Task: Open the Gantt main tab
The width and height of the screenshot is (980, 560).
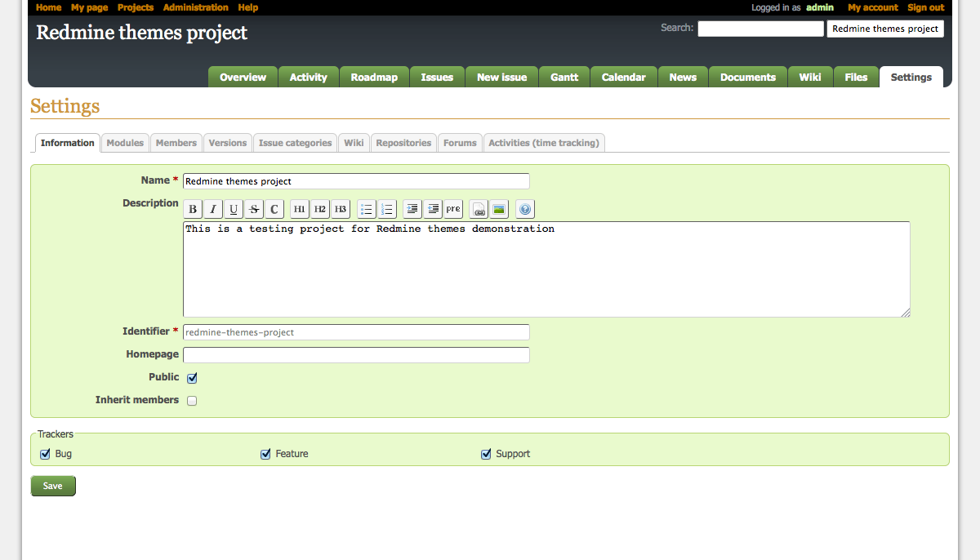Action: click(564, 78)
